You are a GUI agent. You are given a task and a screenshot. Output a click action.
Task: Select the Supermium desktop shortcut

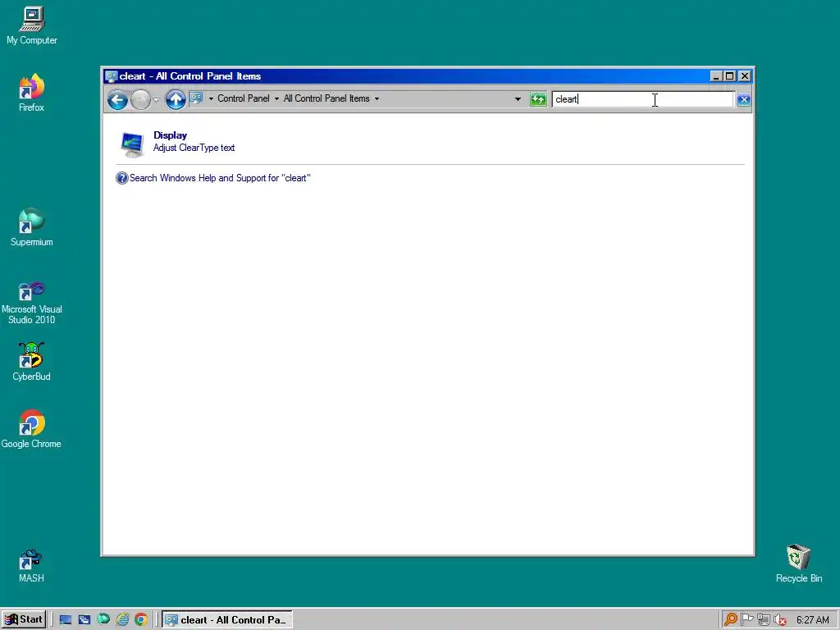(32, 227)
